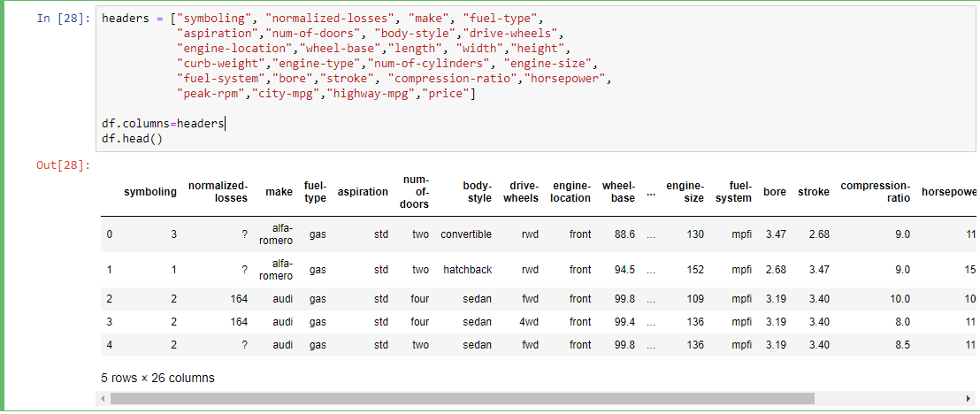Click the '5 rows × 26 columns' summary text

157,379
